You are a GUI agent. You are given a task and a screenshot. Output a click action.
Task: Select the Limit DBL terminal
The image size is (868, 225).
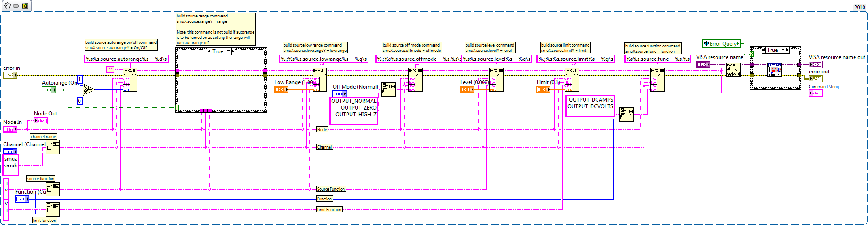[543, 89]
